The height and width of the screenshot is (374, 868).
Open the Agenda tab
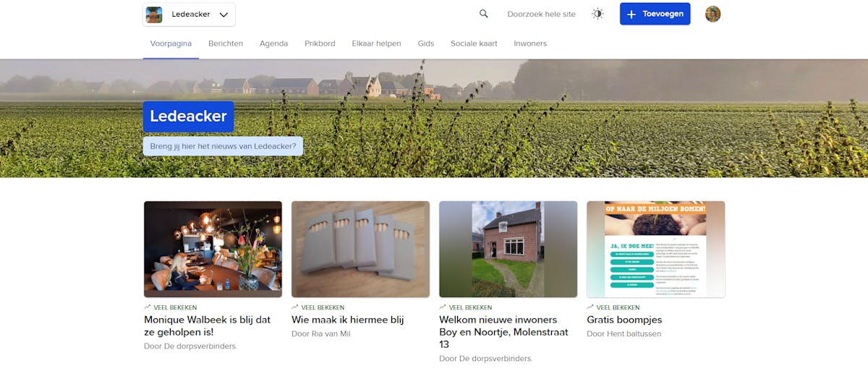coord(273,43)
